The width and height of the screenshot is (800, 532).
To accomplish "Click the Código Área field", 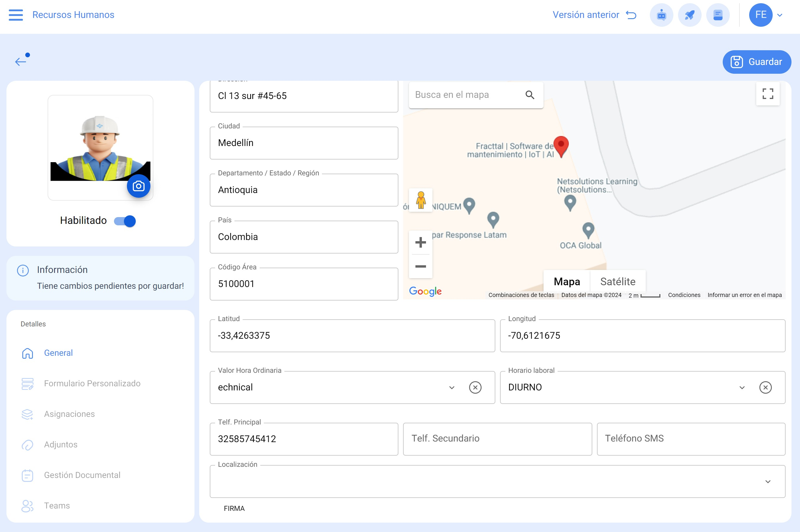I will [x=304, y=284].
